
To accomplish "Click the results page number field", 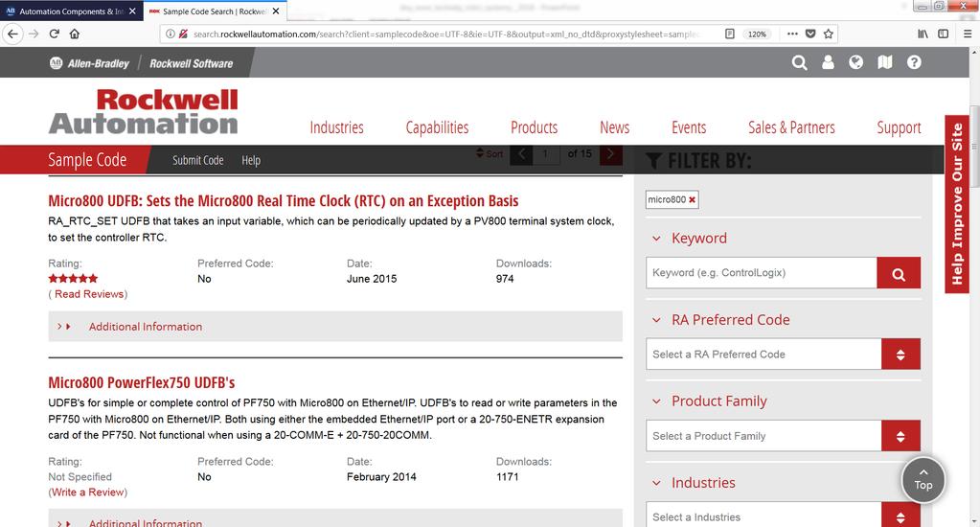I will [x=545, y=153].
